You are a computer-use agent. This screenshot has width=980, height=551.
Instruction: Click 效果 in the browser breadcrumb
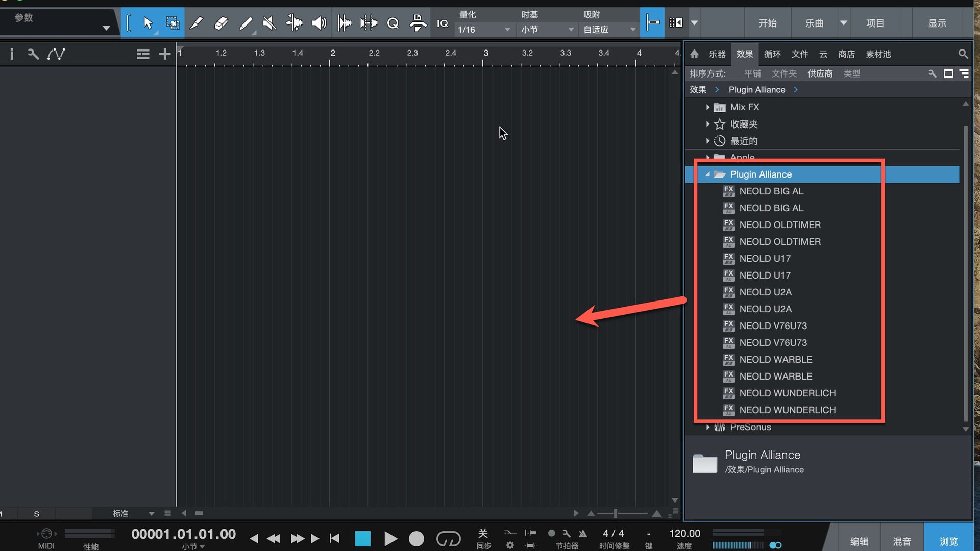coord(698,90)
